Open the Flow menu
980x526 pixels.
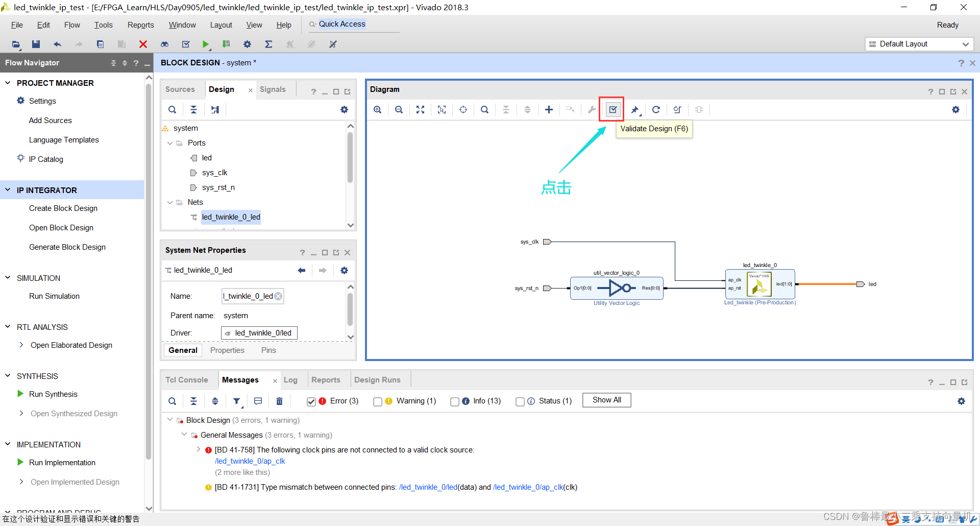pyautogui.click(x=72, y=25)
